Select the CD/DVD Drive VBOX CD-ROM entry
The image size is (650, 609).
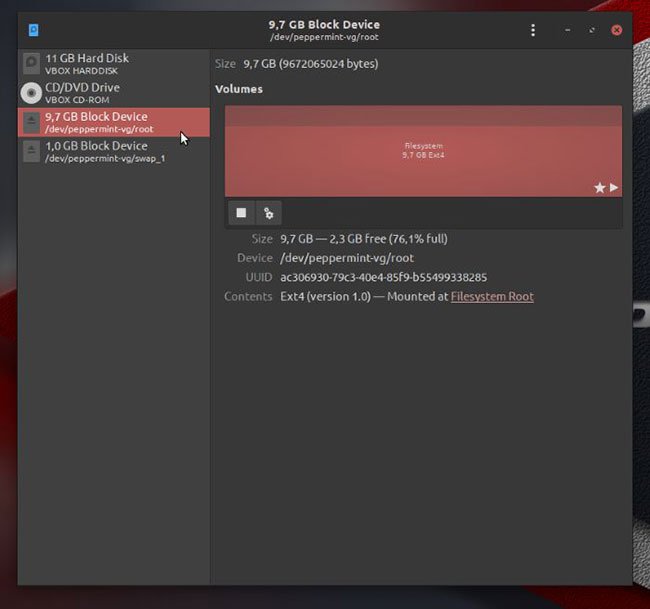(114, 93)
